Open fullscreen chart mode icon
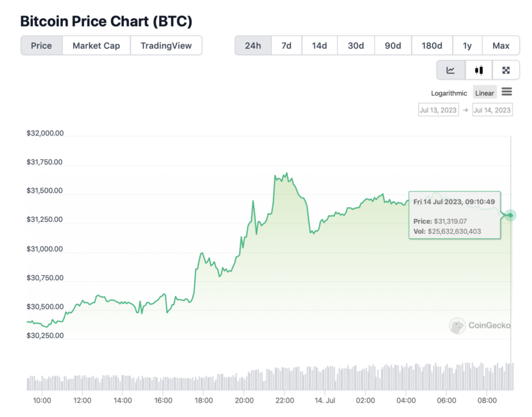The width and height of the screenshot is (532, 417). (506, 70)
